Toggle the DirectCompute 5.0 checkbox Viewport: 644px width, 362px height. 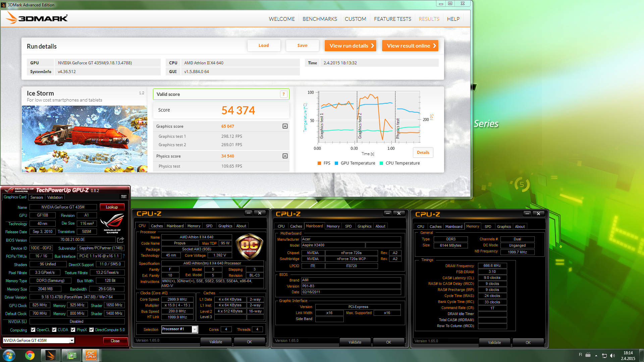92,330
